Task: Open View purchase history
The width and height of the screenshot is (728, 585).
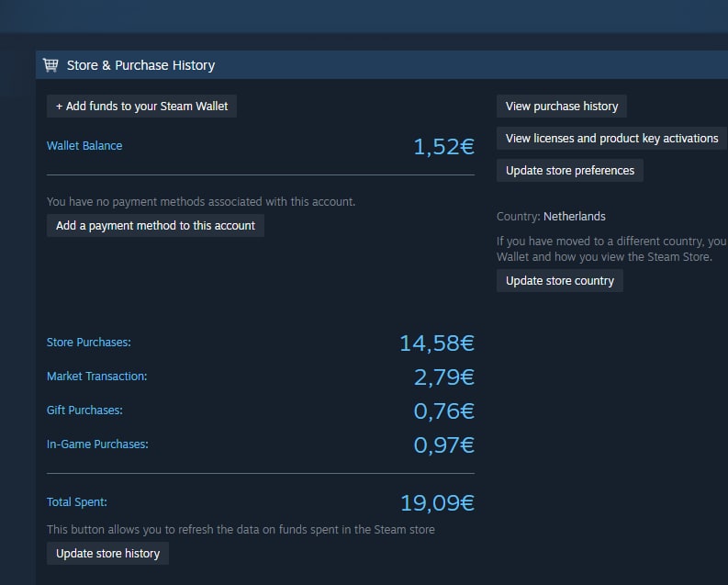Action: tap(562, 107)
